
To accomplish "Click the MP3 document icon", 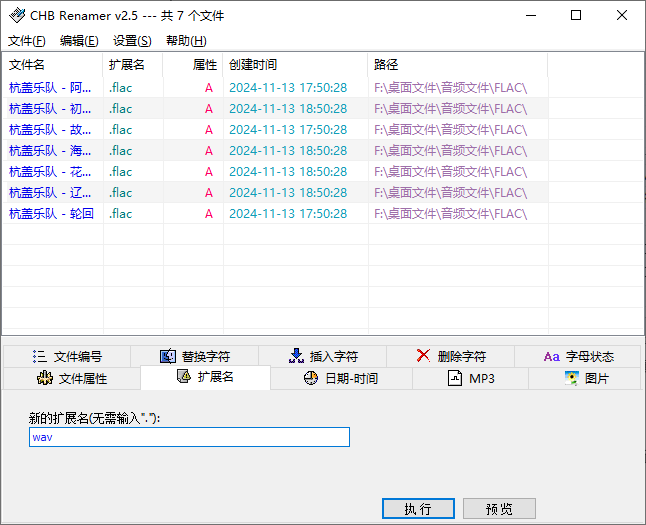I will [454, 378].
